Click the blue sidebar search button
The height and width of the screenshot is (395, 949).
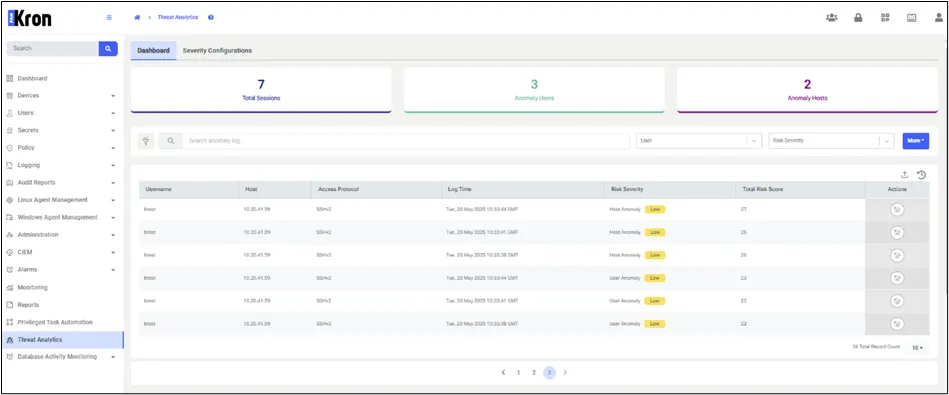[x=108, y=48]
